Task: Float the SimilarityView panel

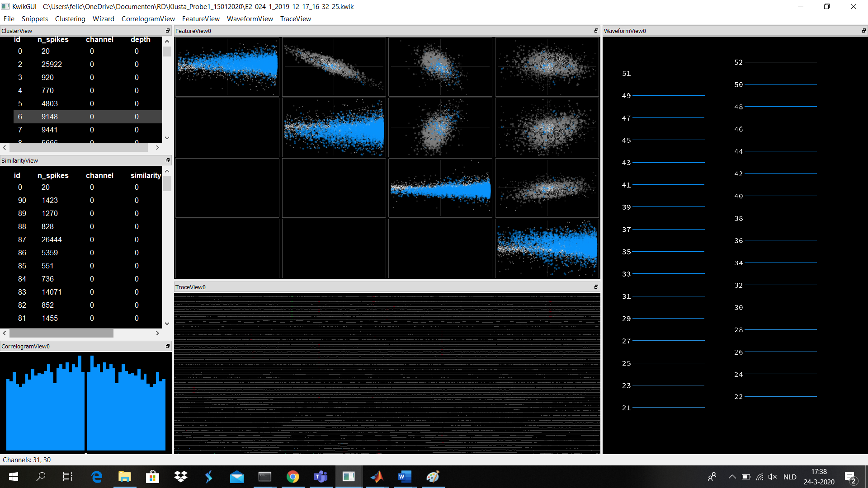Action: point(167,160)
